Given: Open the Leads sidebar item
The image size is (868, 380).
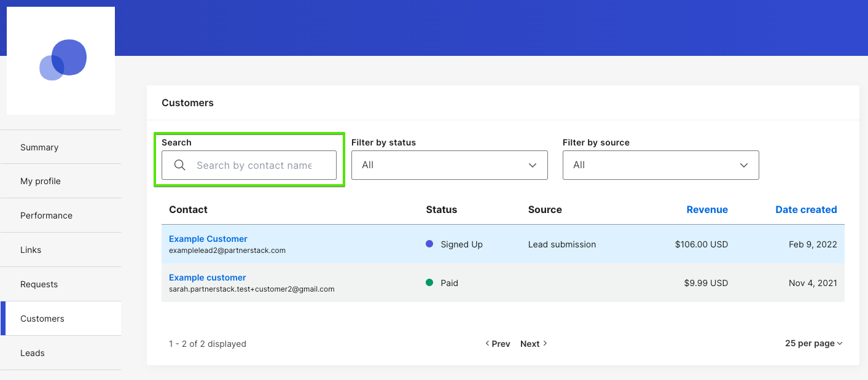Looking at the screenshot, I should [x=61, y=353].
